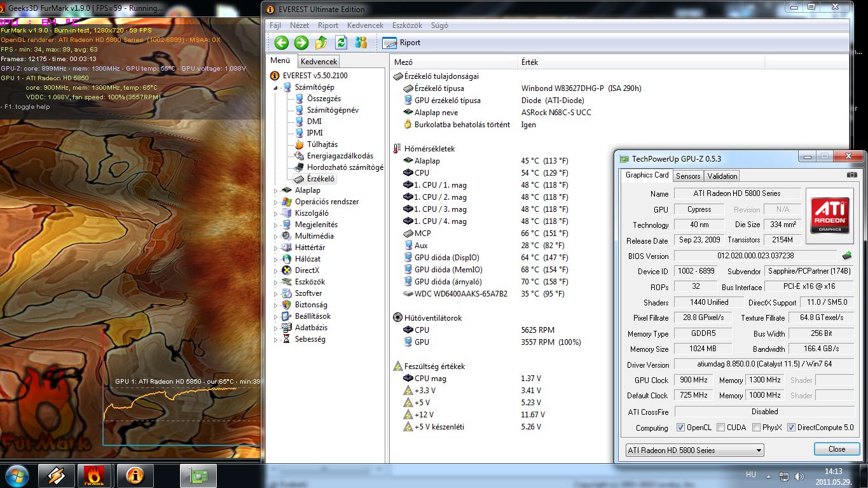This screenshot has height=488, width=868.
Task: Click the Refresh icon in EVEREST toolbar
Action: pyautogui.click(x=341, y=43)
